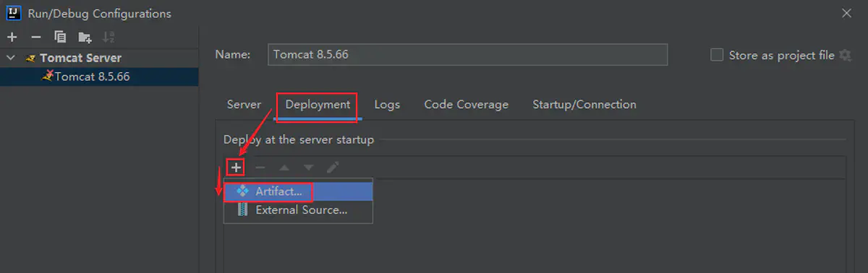Image resolution: width=868 pixels, height=273 pixels.
Task: Open the Logs tab
Action: click(x=387, y=104)
